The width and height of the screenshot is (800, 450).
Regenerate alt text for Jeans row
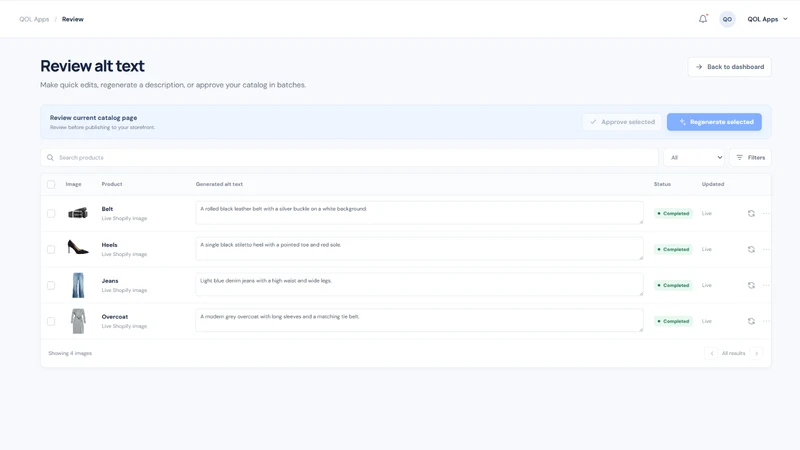tap(751, 285)
